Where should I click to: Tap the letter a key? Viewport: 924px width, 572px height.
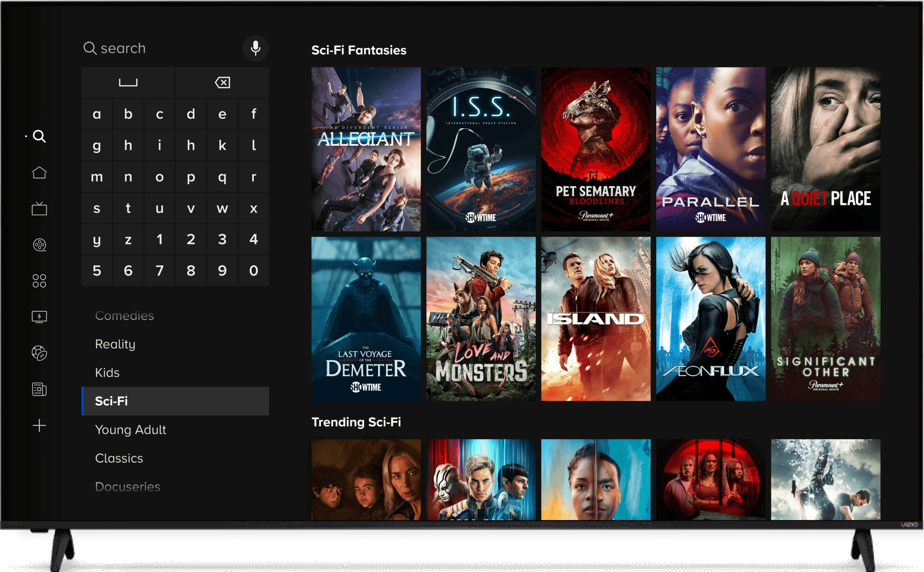[x=97, y=114]
